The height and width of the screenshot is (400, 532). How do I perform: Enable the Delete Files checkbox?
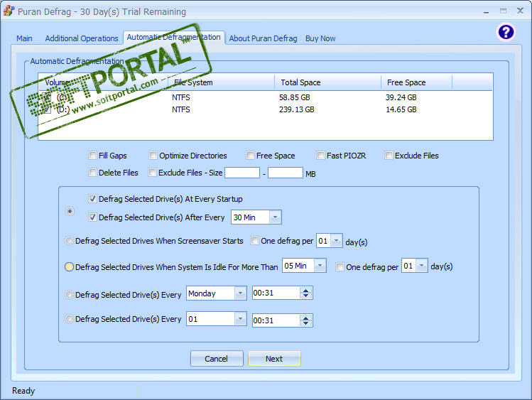(x=92, y=173)
